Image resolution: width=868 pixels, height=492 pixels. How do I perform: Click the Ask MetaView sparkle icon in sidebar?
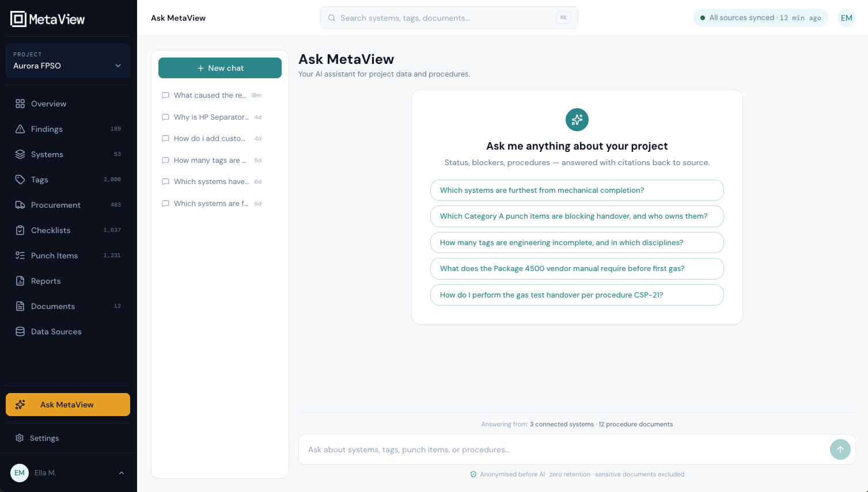(x=20, y=405)
